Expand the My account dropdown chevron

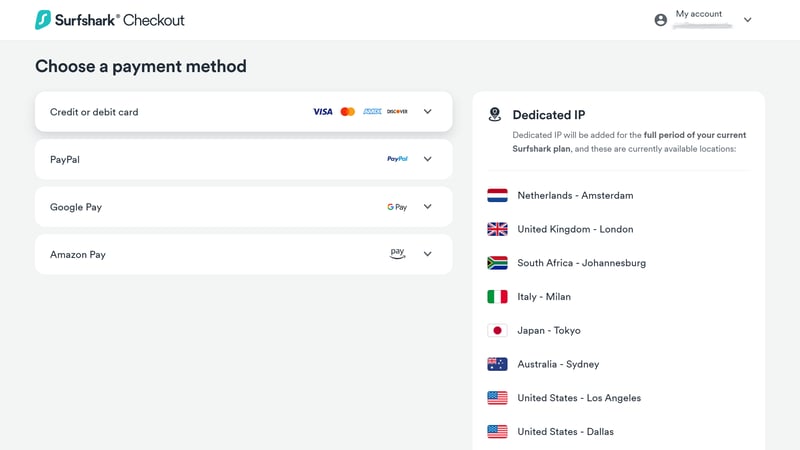point(747,20)
